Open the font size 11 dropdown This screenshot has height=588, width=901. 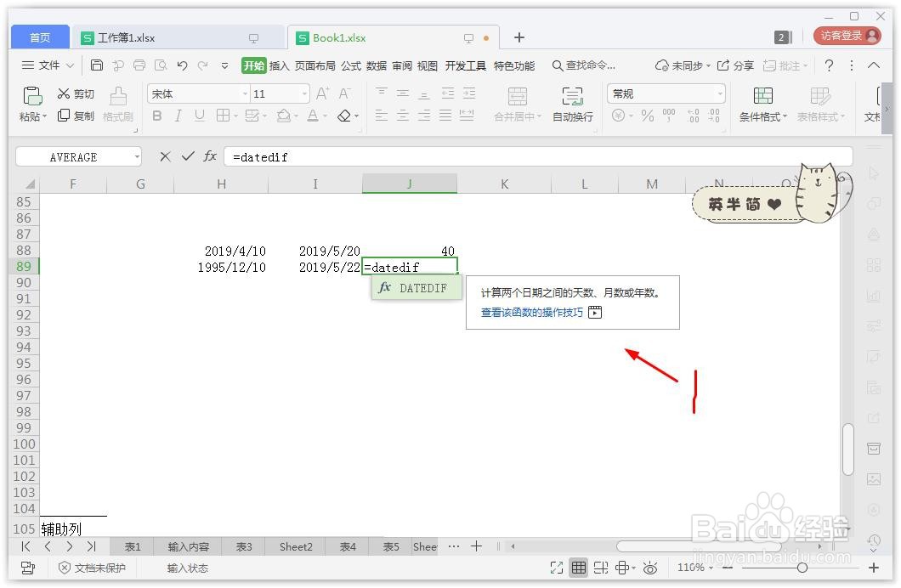[304, 93]
